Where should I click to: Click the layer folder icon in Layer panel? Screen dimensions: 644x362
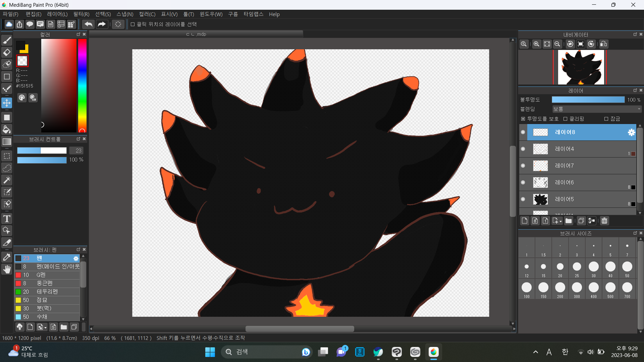(x=568, y=221)
